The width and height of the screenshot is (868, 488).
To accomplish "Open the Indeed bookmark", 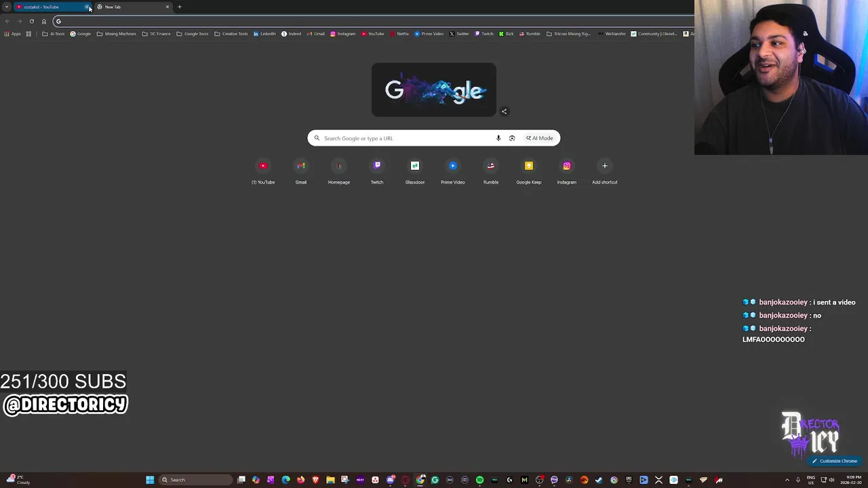I will [x=292, y=34].
